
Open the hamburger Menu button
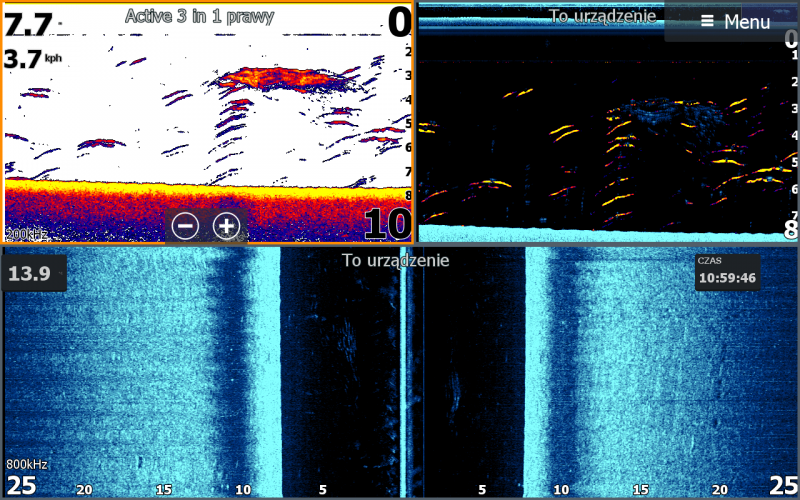pos(735,21)
